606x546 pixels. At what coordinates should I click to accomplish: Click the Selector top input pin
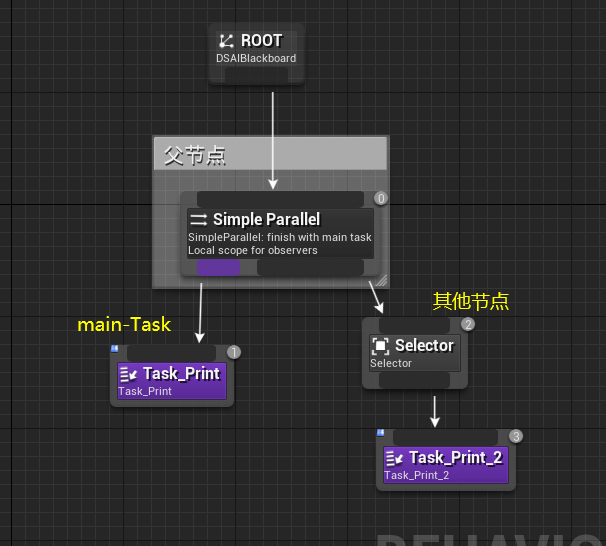coord(415,325)
